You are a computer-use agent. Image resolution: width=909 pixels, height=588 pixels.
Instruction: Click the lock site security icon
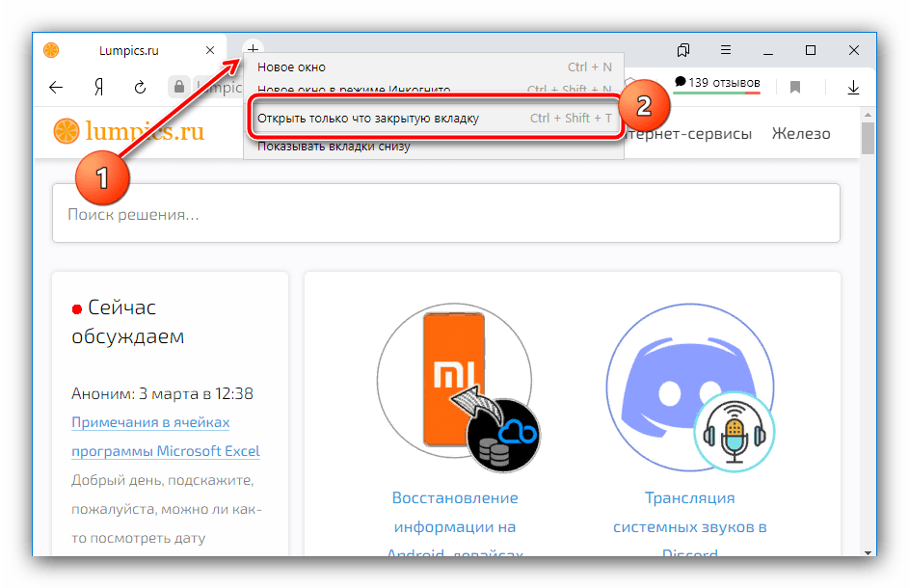[177, 88]
